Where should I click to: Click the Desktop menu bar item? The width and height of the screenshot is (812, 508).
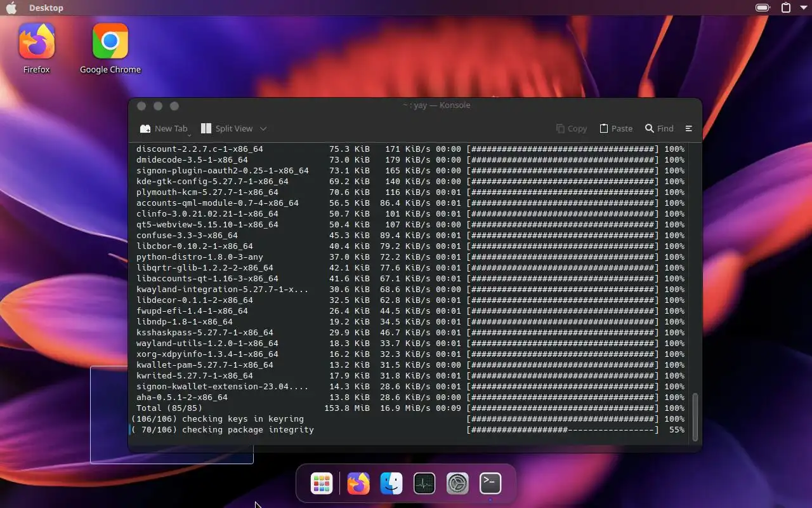(46, 8)
